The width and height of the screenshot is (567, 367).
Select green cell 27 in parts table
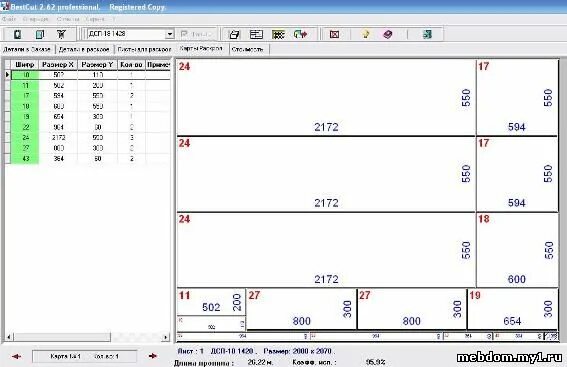tap(25, 148)
